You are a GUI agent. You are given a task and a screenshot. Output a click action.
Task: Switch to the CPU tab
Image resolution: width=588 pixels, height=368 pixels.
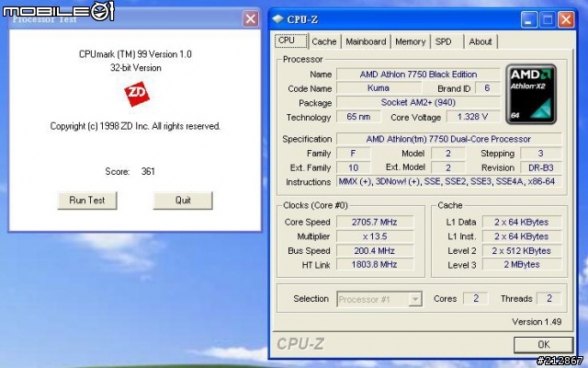pyautogui.click(x=291, y=40)
